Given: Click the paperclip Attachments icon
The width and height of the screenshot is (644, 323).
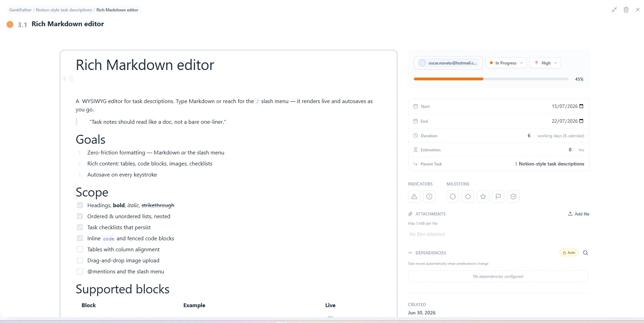Looking at the screenshot, I should pos(410,214).
